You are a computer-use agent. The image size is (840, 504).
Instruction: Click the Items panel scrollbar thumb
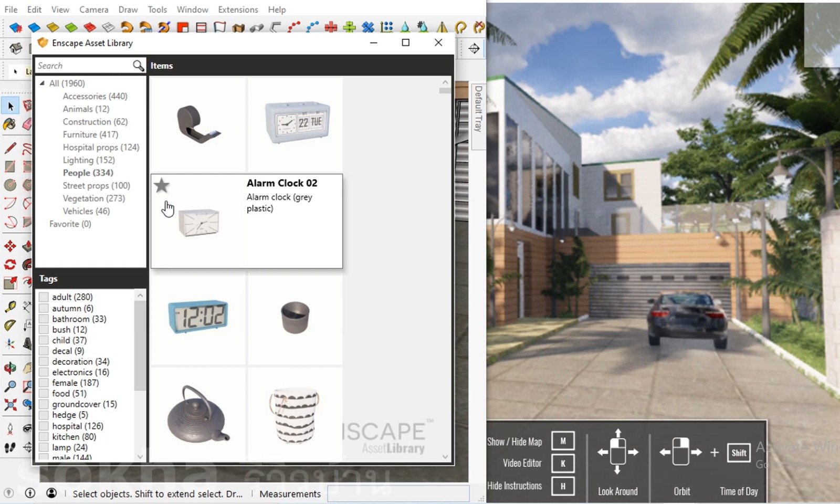[445, 91]
